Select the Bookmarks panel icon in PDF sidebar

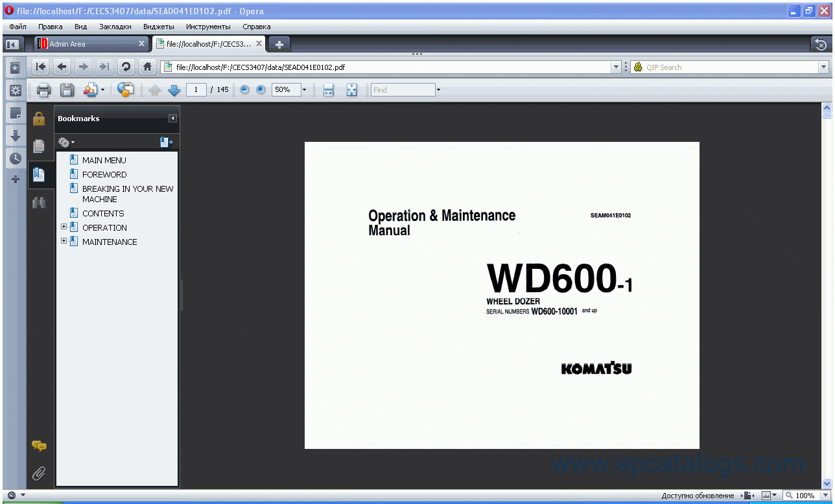coord(39,174)
